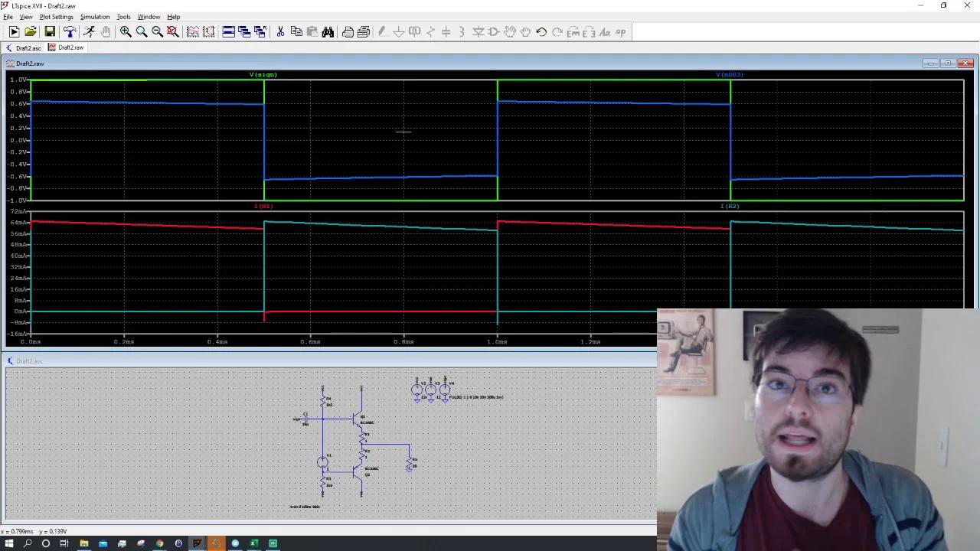This screenshot has height=551, width=980.
Task: Click the Draft2.raw plot window title bar
Action: tap(490, 64)
